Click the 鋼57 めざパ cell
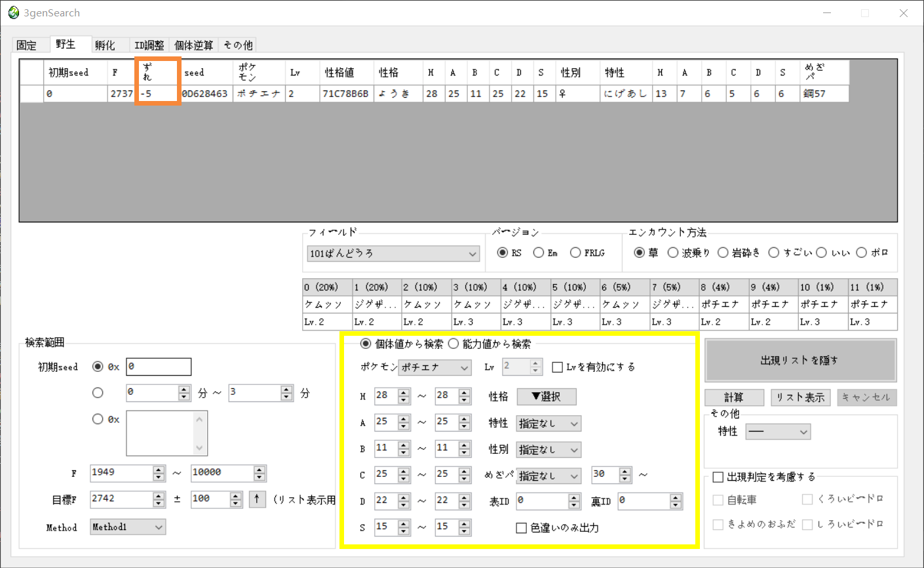Viewport: 924px width, 568px height. click(824, 94)
